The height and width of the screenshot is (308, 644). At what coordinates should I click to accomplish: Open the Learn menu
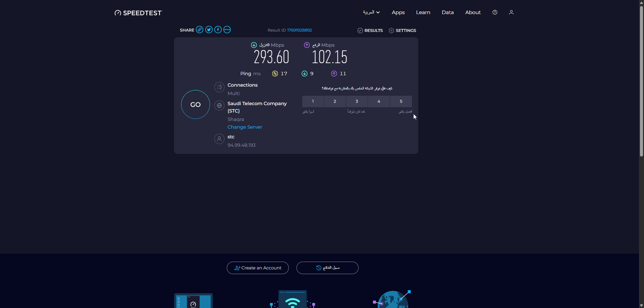pyautogui.click(x=423, y=12)
